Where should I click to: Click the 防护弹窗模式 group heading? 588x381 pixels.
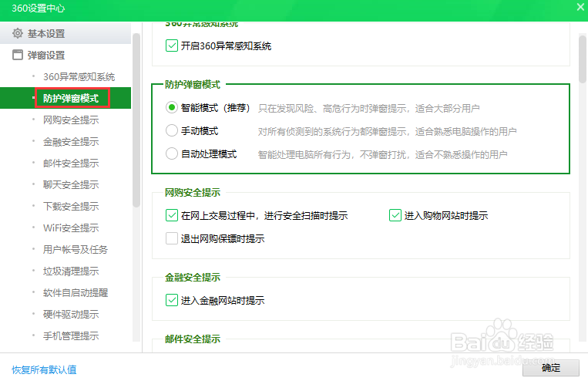point(193,85)
